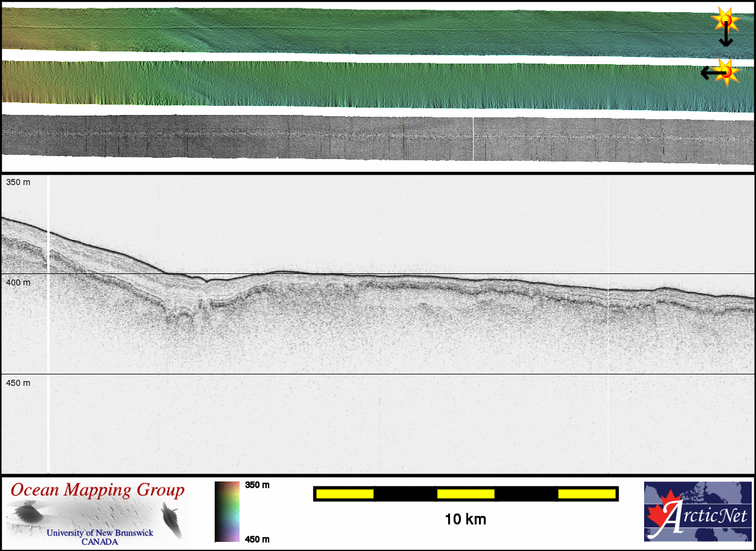756x551 pixels.
Task: Click University of New Brunswick text
Action: tap(100, 533)
